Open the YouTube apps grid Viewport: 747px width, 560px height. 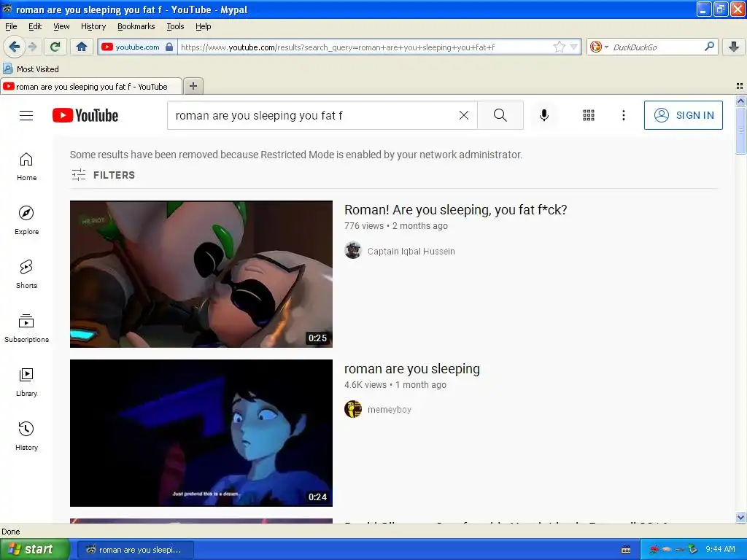point(589,115)
